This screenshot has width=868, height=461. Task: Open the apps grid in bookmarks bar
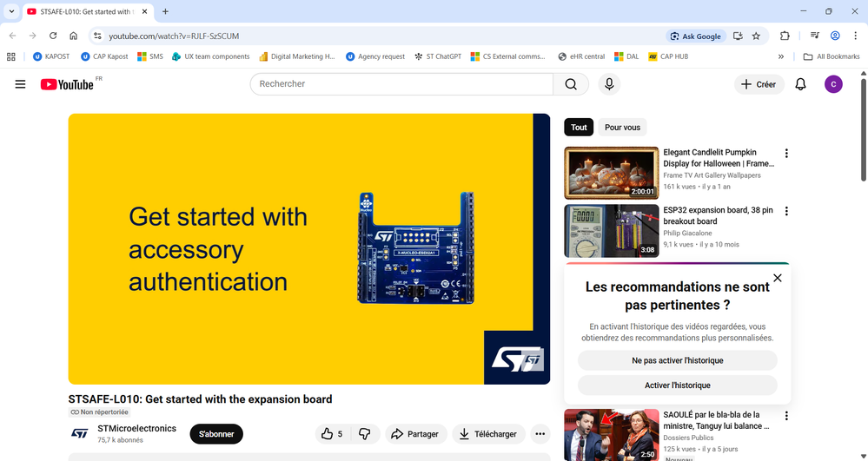pyautogui.click(x=10, y=56)
